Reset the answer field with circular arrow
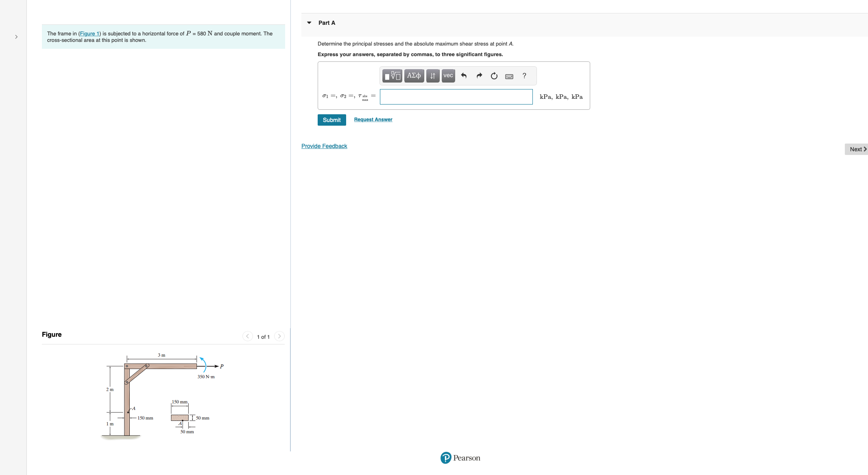 click(x=494, y=76)
